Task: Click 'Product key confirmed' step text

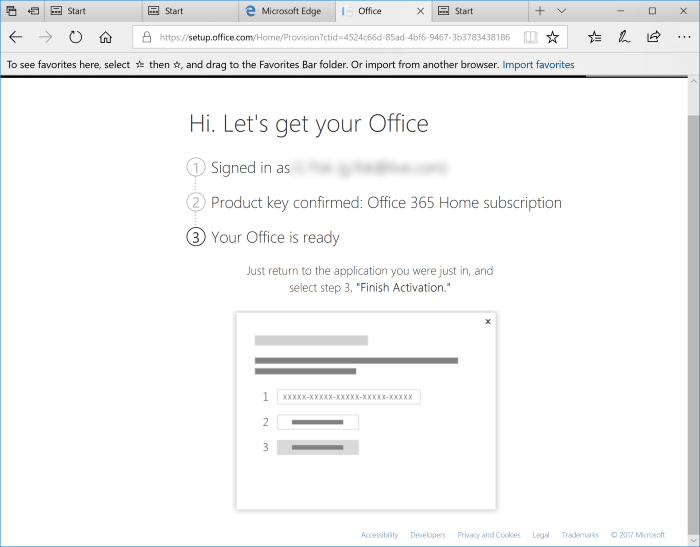Action: (386, 203)
